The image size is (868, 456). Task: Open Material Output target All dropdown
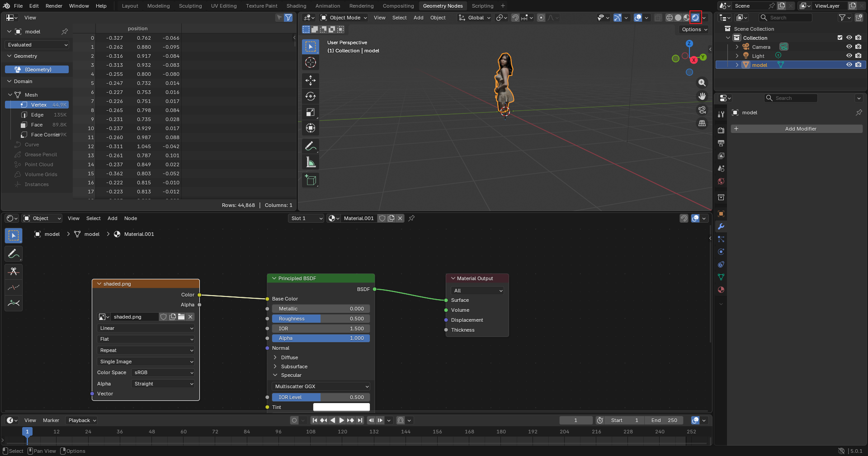pyautogui.click(x=477, y=291)
